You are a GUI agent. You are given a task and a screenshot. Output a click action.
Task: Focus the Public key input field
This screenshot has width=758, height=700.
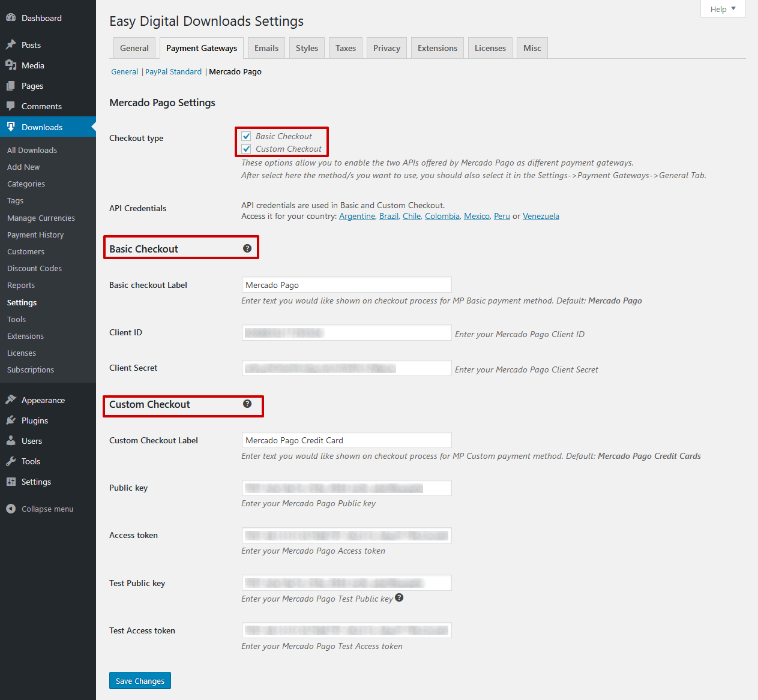pyautogui.click(x=346, y=488)
